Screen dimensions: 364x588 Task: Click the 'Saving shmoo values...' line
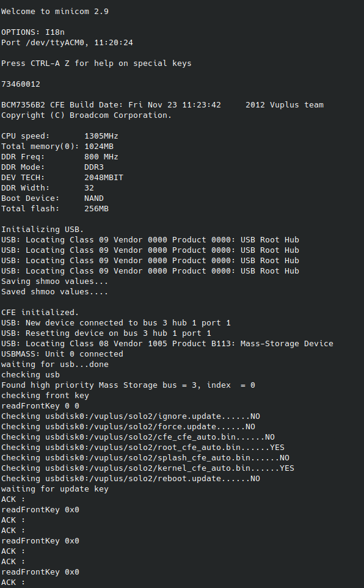click(x=55, y=281)
